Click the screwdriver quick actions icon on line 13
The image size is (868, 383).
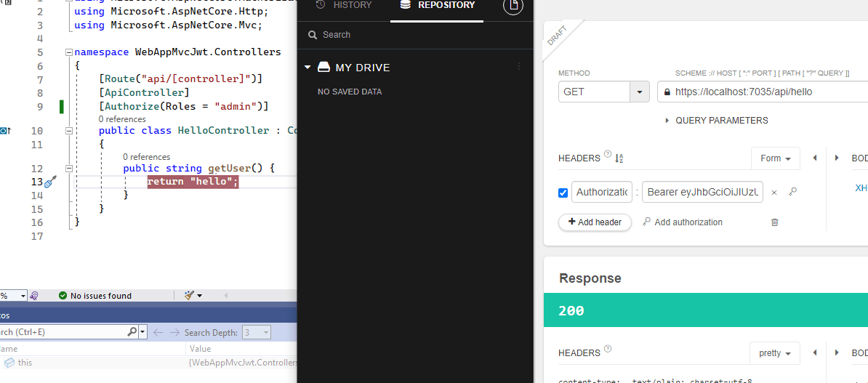coord(50,182)
